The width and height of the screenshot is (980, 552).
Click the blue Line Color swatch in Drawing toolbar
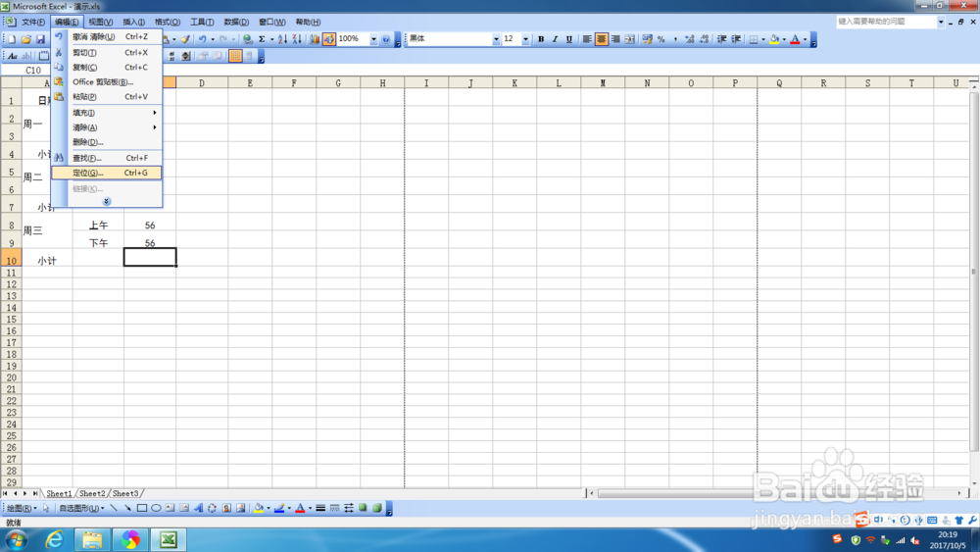tap(278, 508)
